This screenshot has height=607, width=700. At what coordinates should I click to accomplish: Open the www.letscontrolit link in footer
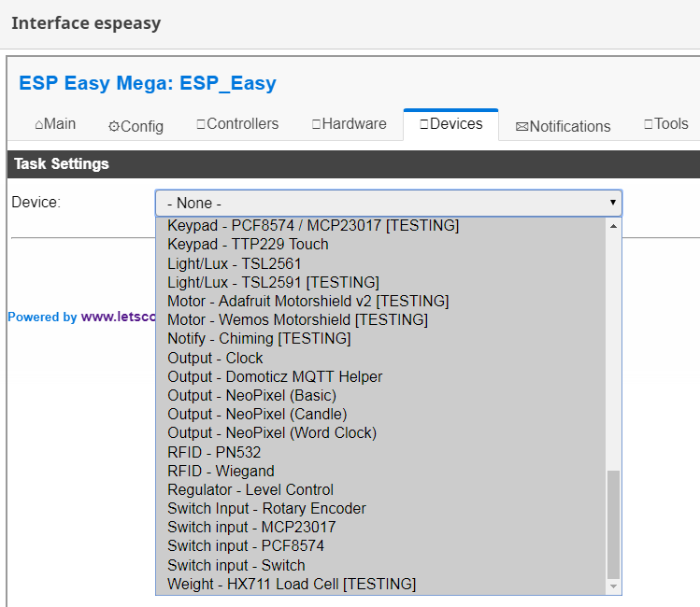(x=119, y=317)
